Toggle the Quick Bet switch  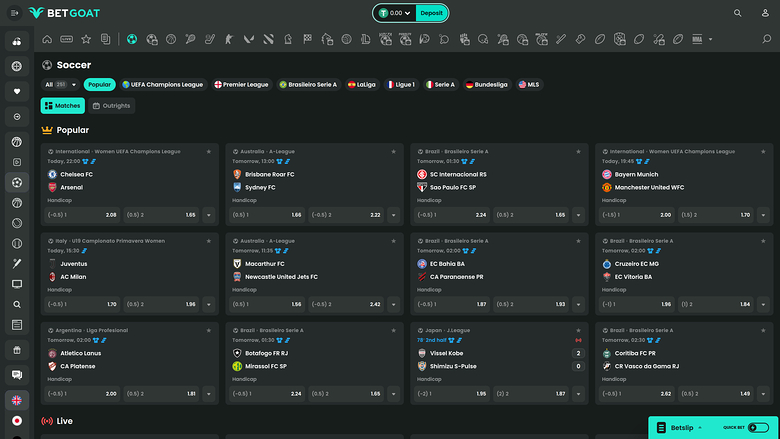(759, 428)
